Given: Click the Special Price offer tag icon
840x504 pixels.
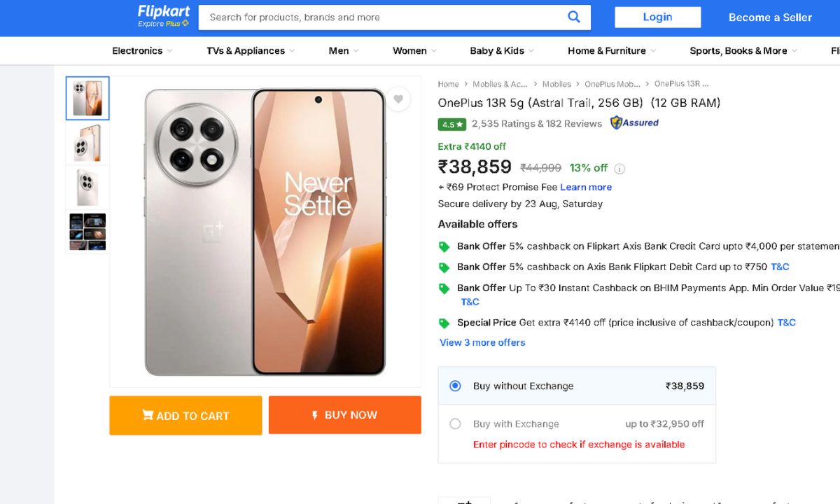Looking at the screenshot, I should point(444,323).
